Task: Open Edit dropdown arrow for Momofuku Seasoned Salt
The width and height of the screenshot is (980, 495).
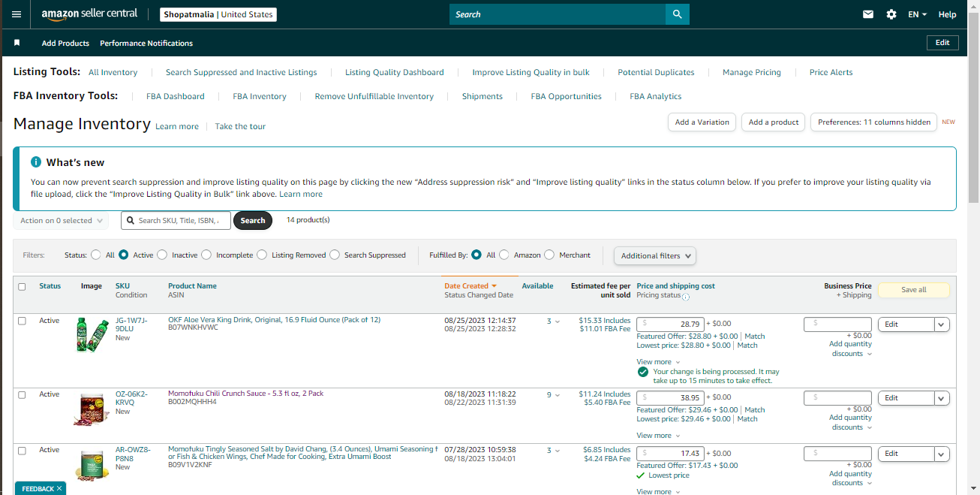Action: pos(942,454)
